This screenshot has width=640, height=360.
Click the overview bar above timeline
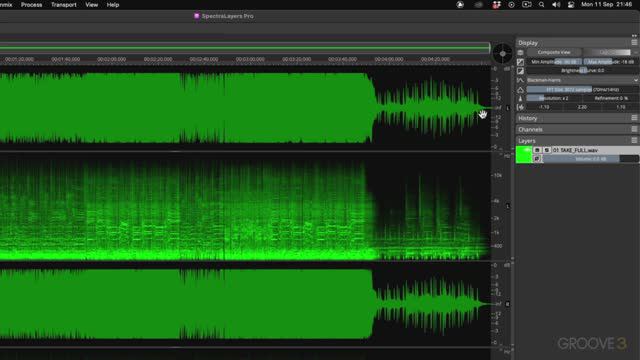pyautogui.click(x=244, y=48)
